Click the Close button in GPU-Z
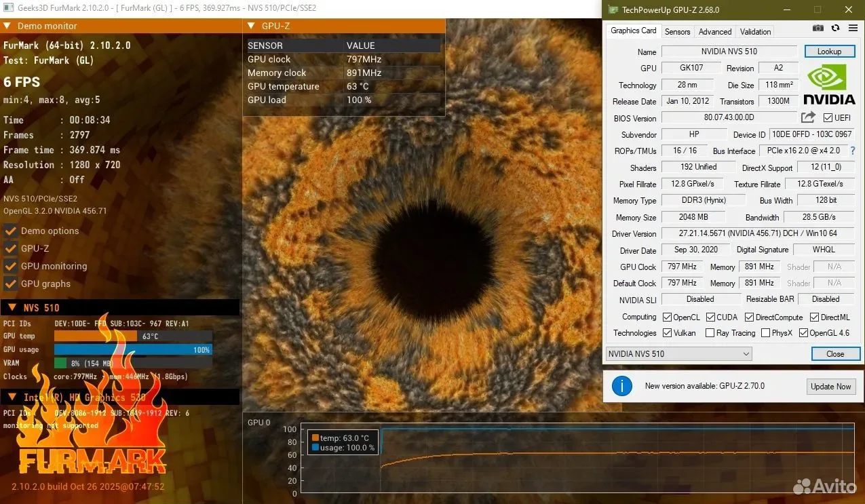865x504 pixels. point(835,354)
